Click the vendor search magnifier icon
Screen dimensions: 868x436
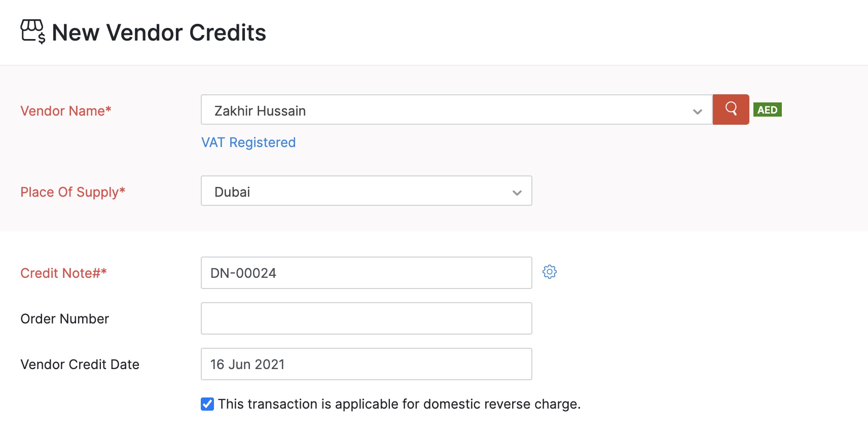point(731,110)
